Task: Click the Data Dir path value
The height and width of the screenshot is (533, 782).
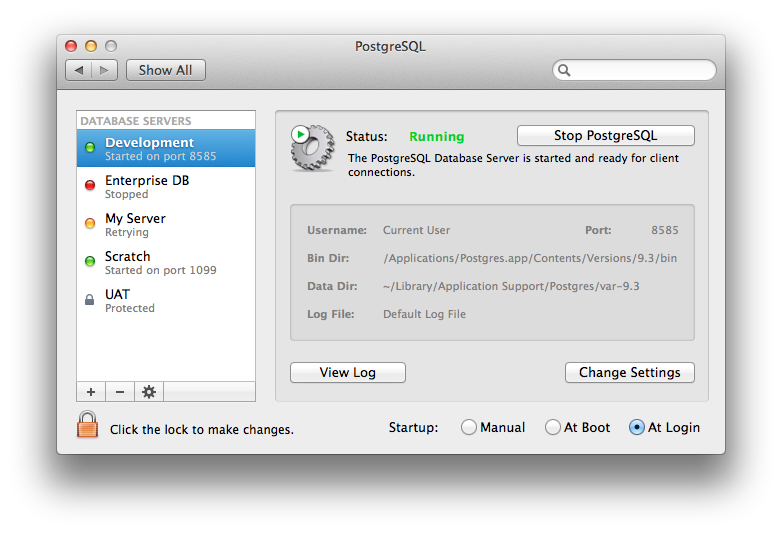Action: (511, 286)
